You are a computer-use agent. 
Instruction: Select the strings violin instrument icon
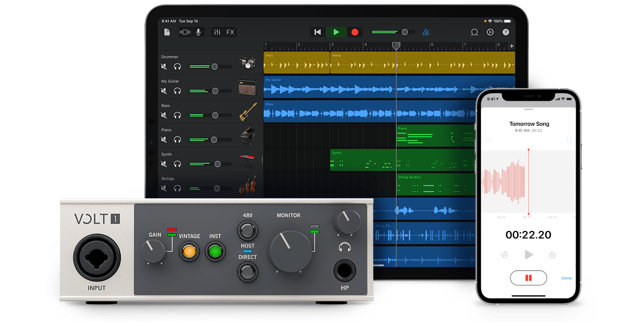(x=248, y=185)
